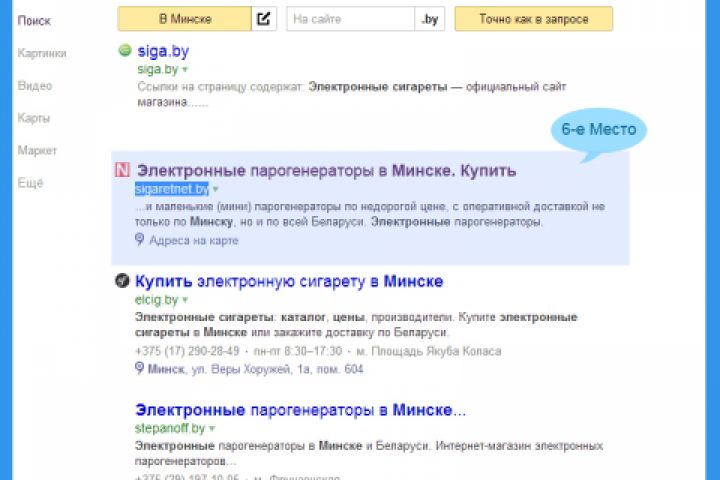Image resolution: width=720 pixels, height=480 pixels.
Task: Click the green 'elcig.by' URL
Action: 156,300
